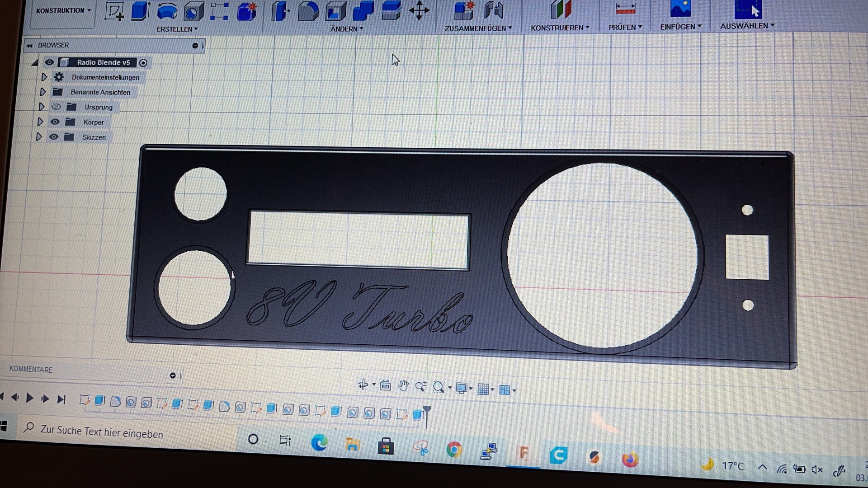868x488 pixels.
Task: Click the Measure icon above Prüfen
Action: click(625, 9)
